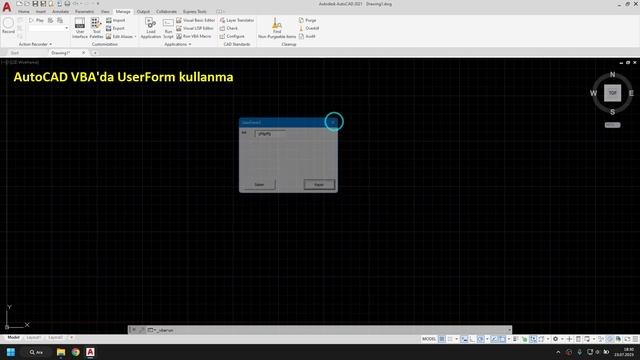Viewport: 640px width, 360px height.
Task: Close the UserForm1 dialog
Action: [x=333, y=122]
